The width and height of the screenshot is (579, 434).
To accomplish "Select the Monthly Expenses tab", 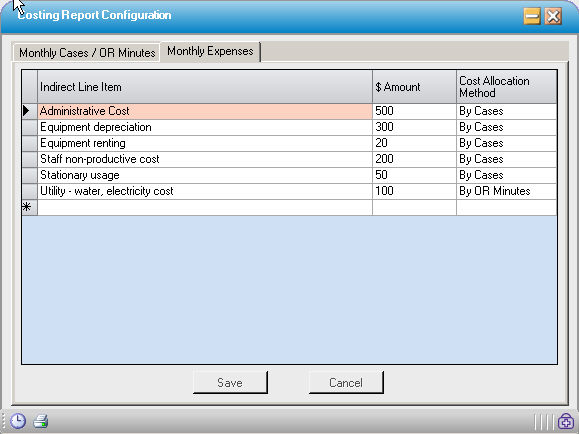I will point(210,51).
